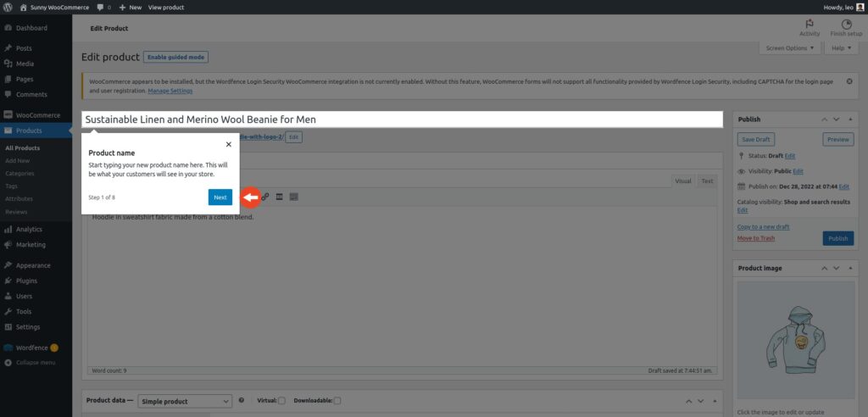Click View product in admin bar
Viewport: 868px width, 417px height.
pos(166,7)
